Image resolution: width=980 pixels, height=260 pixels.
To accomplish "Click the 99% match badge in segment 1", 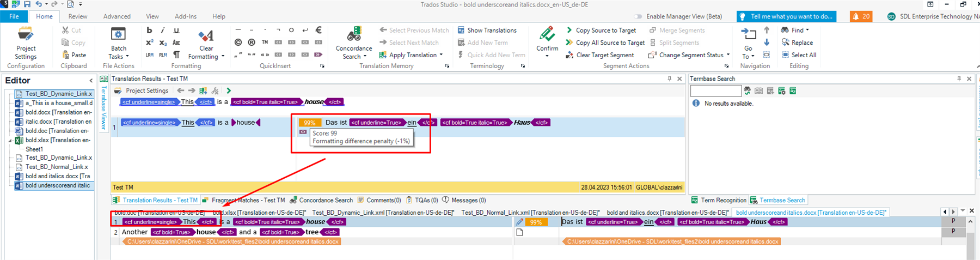I will click(x=536, y=222).
